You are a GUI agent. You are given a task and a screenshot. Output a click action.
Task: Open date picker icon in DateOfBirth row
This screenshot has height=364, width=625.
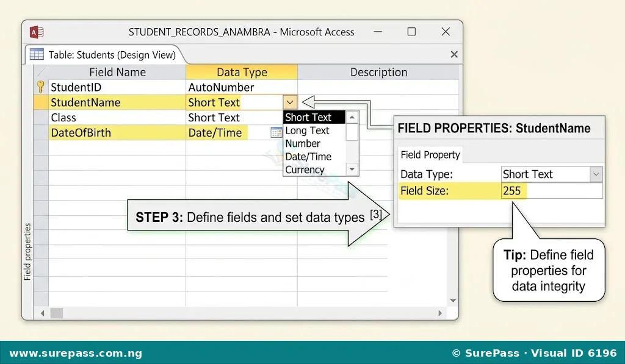276,133
